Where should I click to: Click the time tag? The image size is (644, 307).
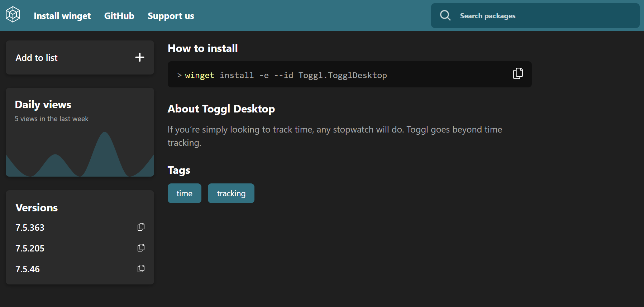click(185, 193)
